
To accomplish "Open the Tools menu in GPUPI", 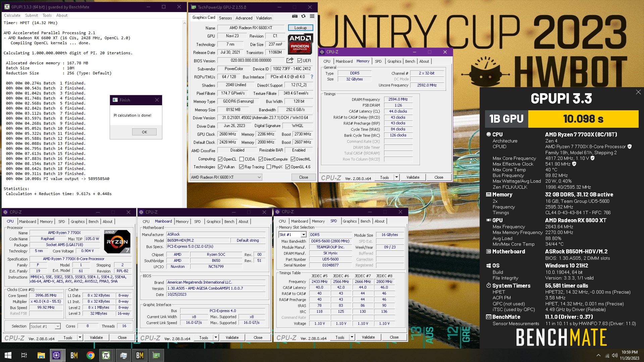I will click(x=47, y=15).
